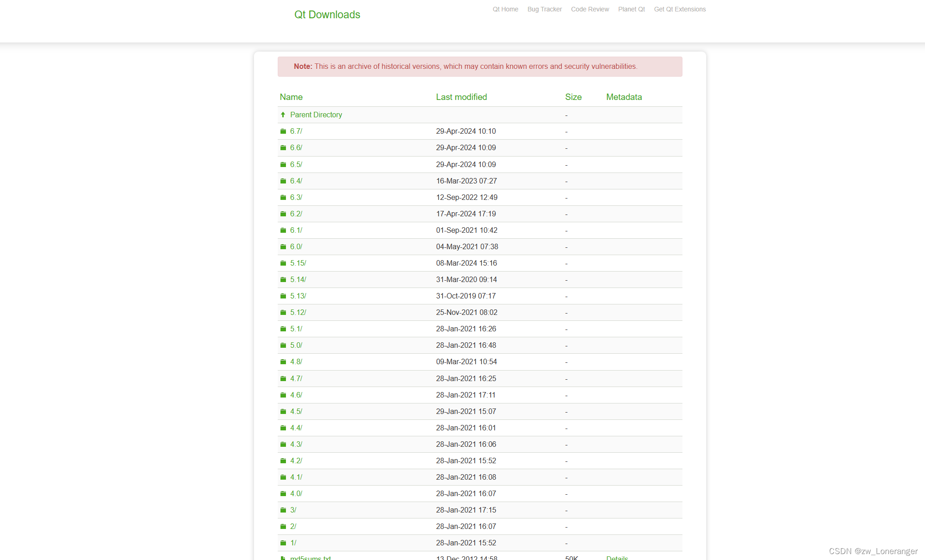Click the Qt Downloads page title

point(327,15)
